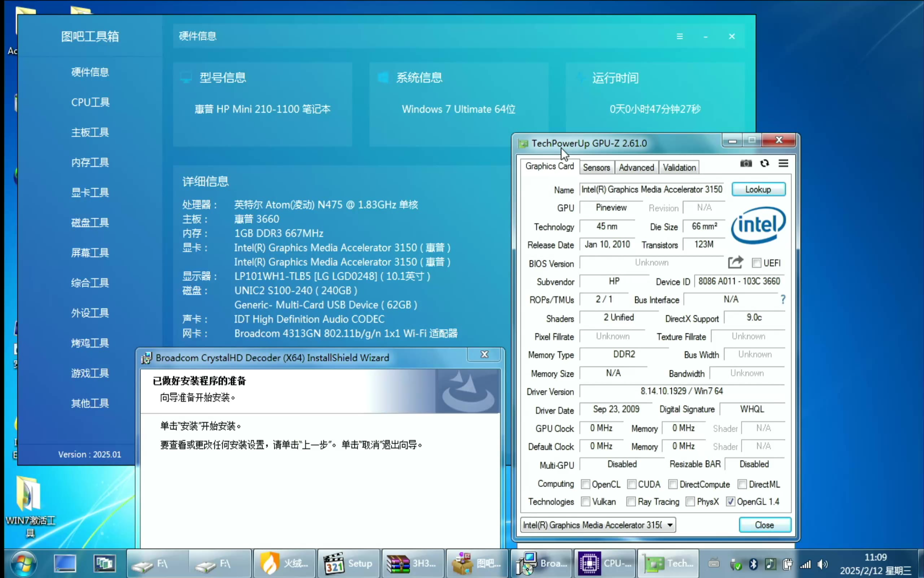The image size is (924, 578).
Task: Toggle the Vulkan checkbox
Action: (585, 502)
